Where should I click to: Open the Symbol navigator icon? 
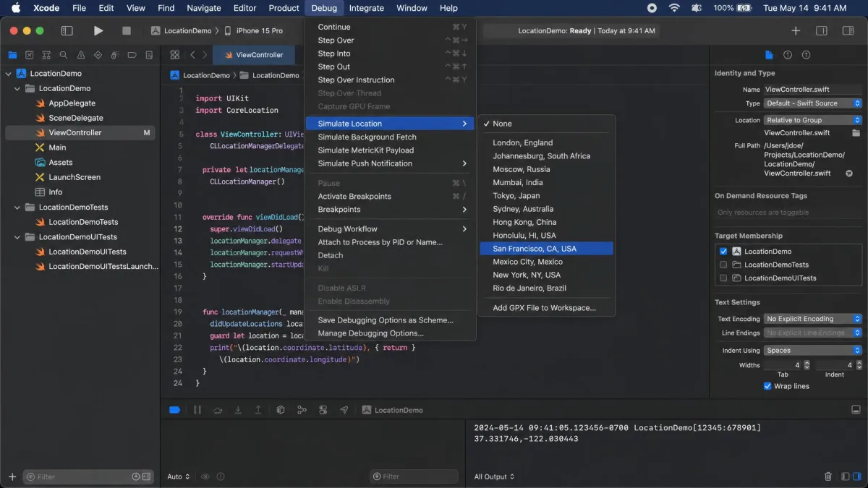[x=46, y=55]
